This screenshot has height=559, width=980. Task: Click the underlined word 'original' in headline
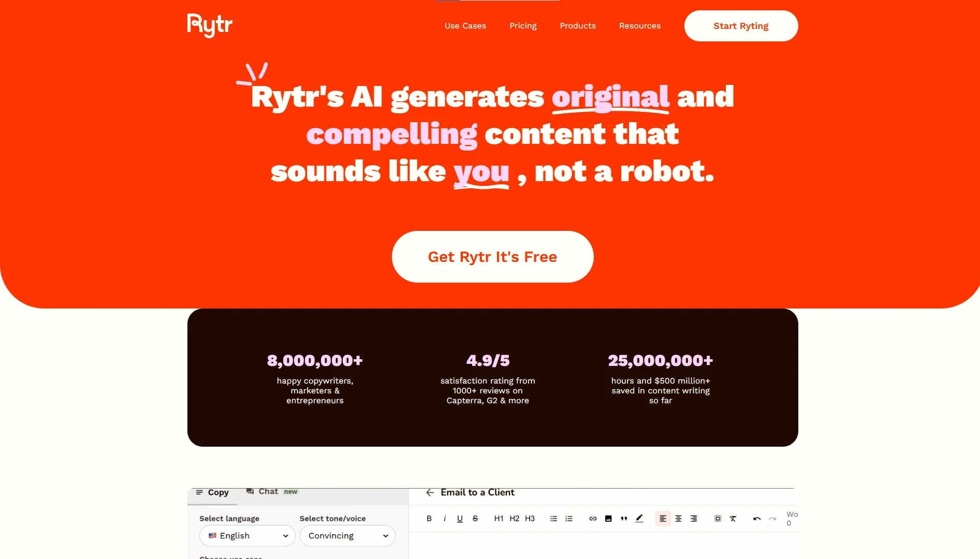pyautogui.click(x=610, y=97)
